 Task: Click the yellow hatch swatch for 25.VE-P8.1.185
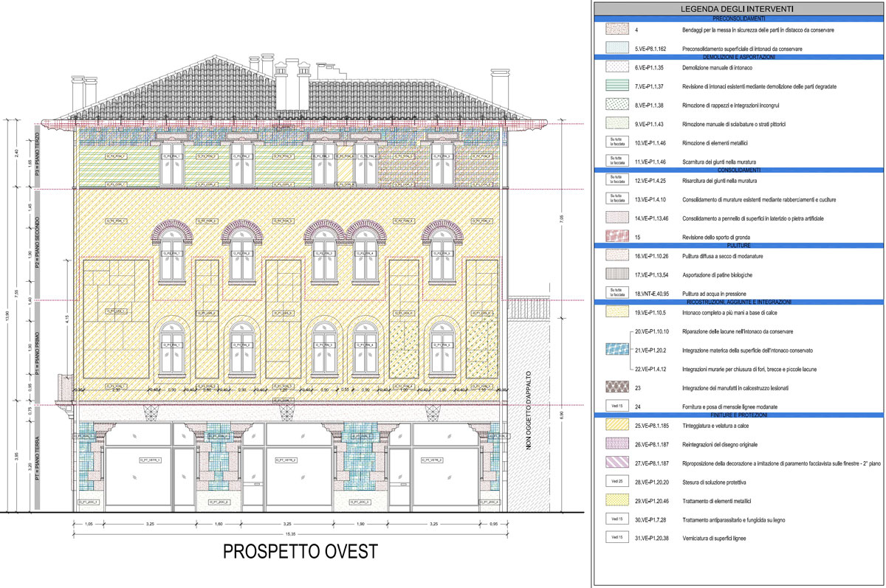tap(615, 426)
